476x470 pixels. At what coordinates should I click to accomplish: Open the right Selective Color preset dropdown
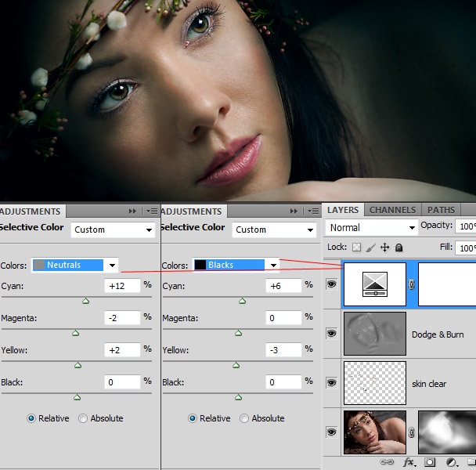(274, 230)
